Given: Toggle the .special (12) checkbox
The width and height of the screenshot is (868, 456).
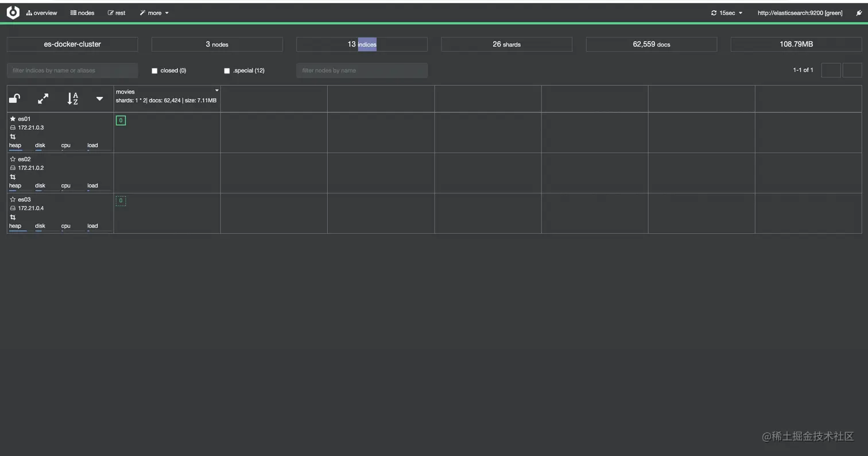Looking at the screenshot, I should point(227,71).
